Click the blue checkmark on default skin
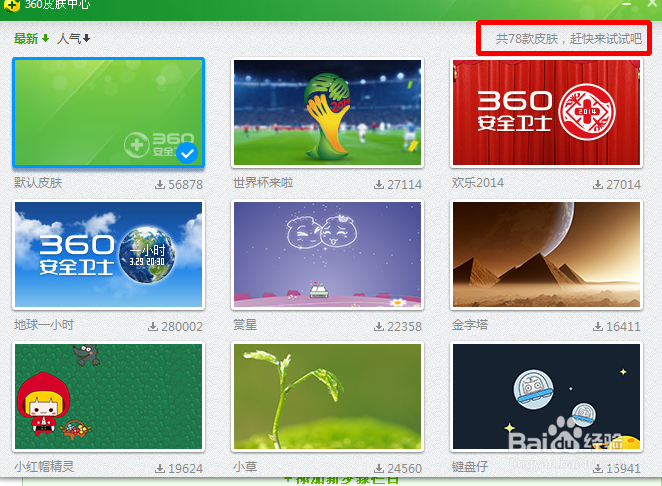This screenshot has width=662, height=486. coord(187,153)
